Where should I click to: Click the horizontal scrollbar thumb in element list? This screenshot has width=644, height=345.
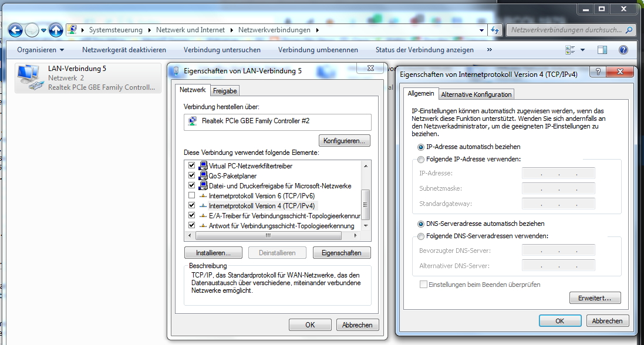[268, 236]
